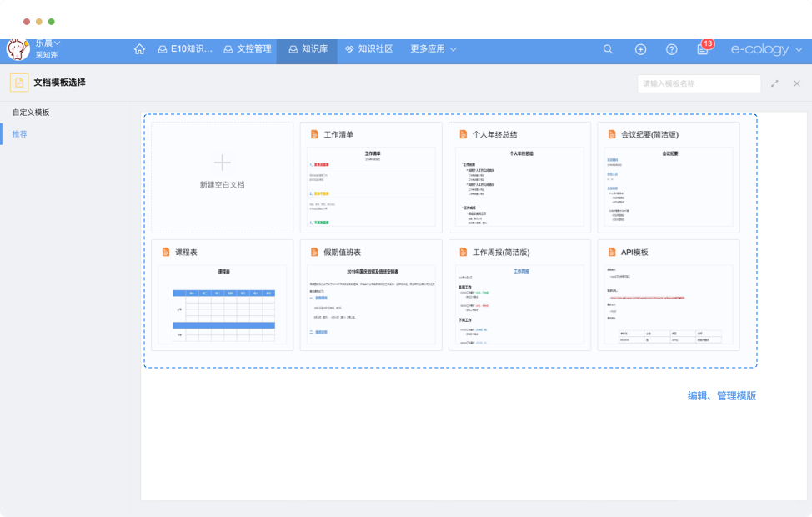Open the help question mark icon

[x=671, y=49]
